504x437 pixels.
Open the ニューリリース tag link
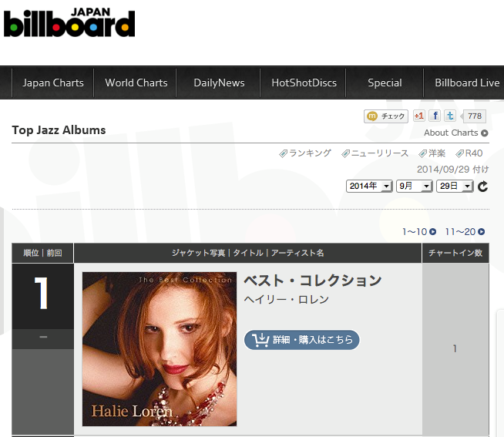click(375, 153)
